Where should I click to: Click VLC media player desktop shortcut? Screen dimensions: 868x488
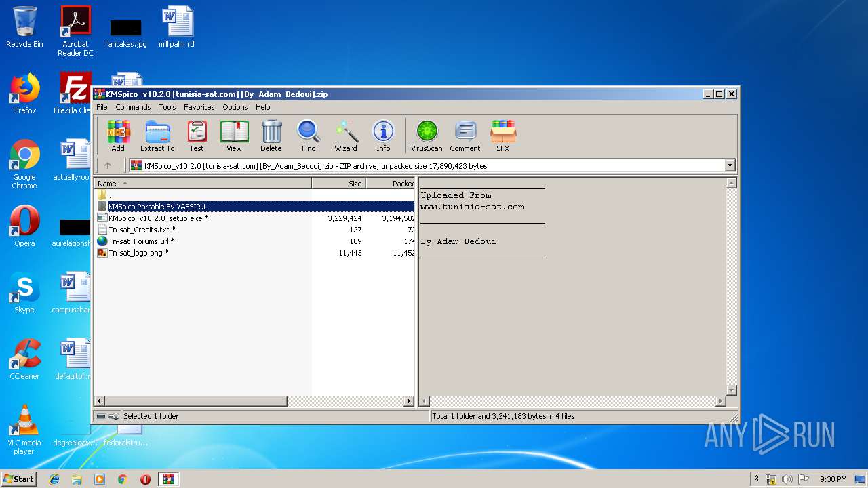pyautogui.click(x=24, y=430)
